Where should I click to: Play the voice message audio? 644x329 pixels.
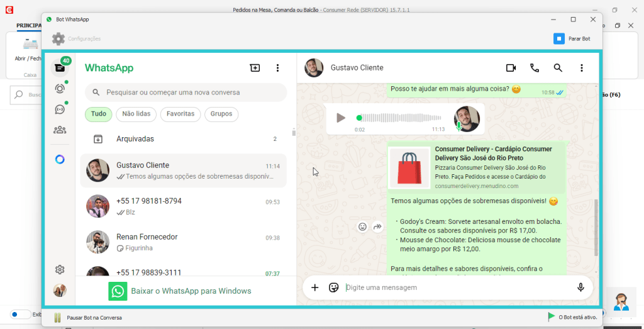click(x=340, y=118)
